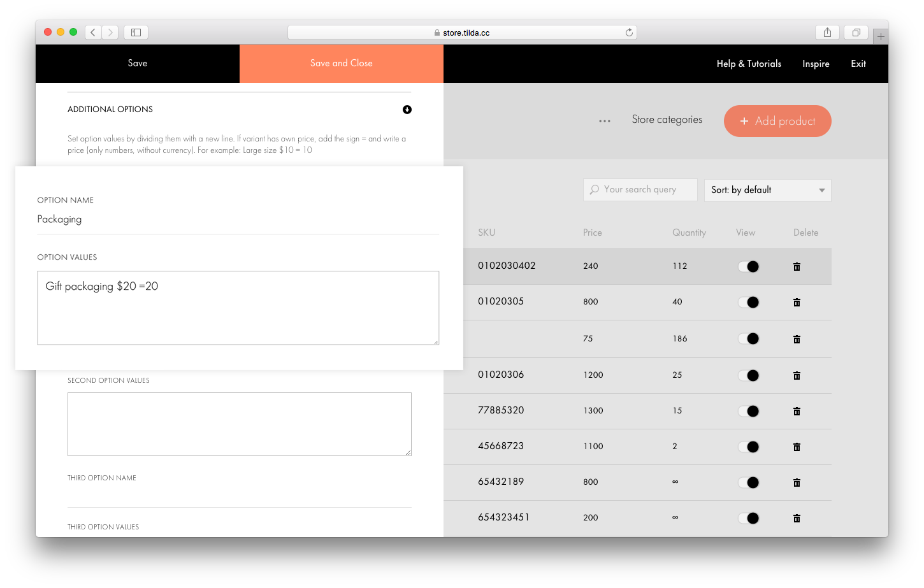Delete the product priced 75

(x=797, y=339)
